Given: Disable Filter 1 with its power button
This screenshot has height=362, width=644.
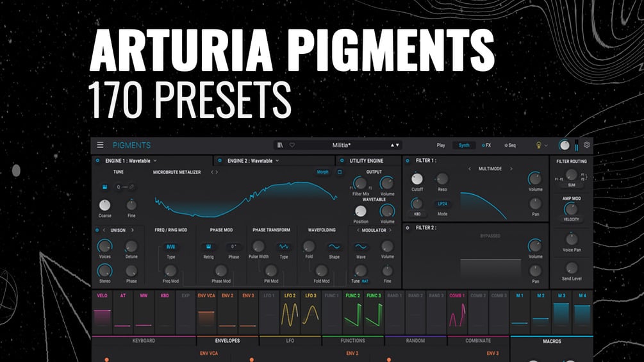Looking at the screenshot, I should tap(408, 160).
